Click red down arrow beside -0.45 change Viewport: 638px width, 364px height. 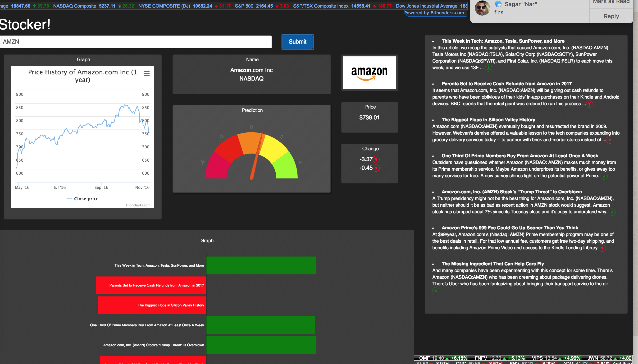click(376, 168)
